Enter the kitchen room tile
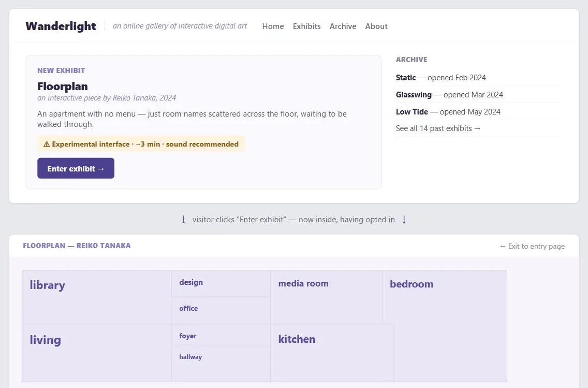 coord(332,353)
